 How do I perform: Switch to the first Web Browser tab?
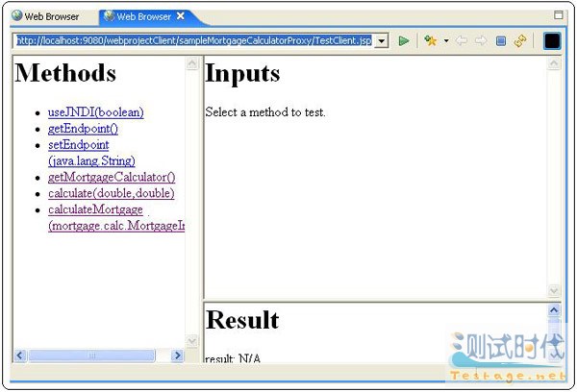45,16
